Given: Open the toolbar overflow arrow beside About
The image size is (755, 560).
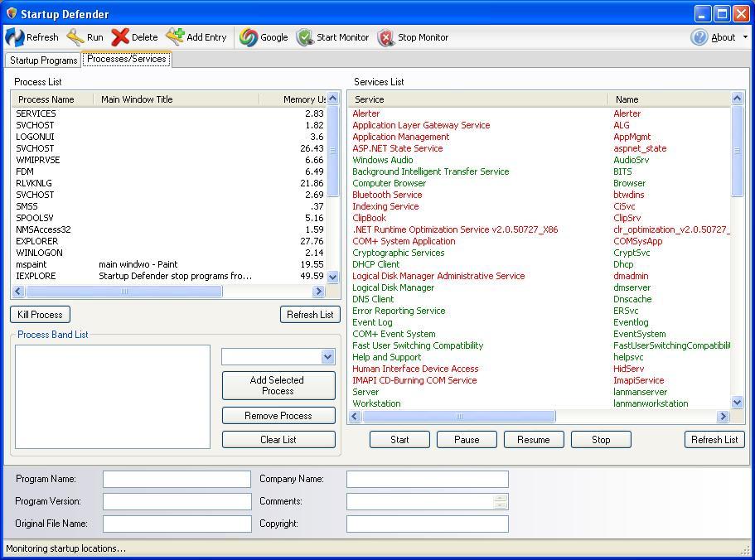Looking at the screenshot, I should pyautogui.click(x=745, y=37).
